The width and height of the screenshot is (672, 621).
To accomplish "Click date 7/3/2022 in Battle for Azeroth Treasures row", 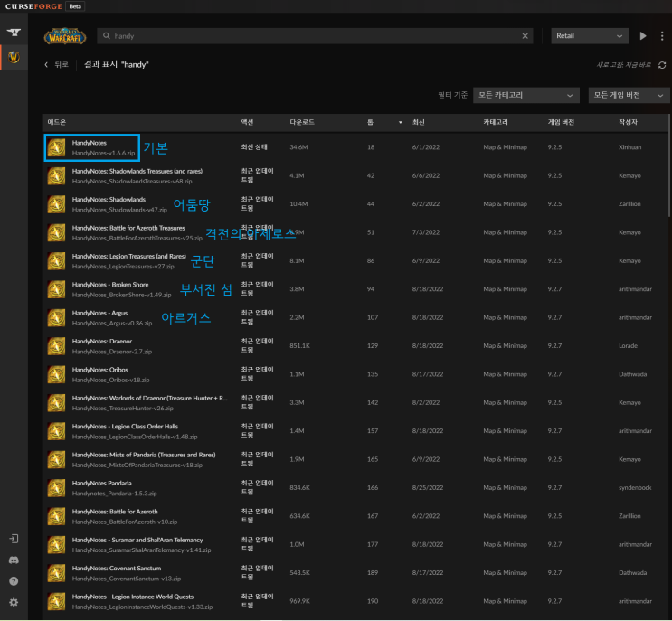I will 426,232.
